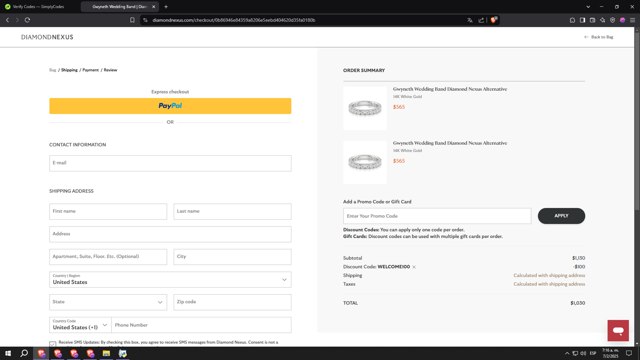Click the browser address bar URL
The height and width of the screenshot is (360, 640).
pyautogui.click(x=234, y=20)
